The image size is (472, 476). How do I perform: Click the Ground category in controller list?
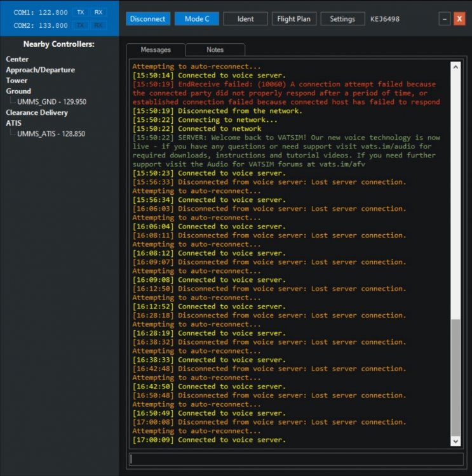pyautogui.click(x=18, y=91)
